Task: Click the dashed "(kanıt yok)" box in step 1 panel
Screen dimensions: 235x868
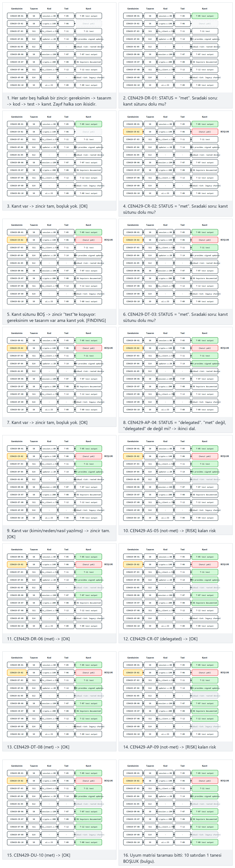Action: coord(88,24)
